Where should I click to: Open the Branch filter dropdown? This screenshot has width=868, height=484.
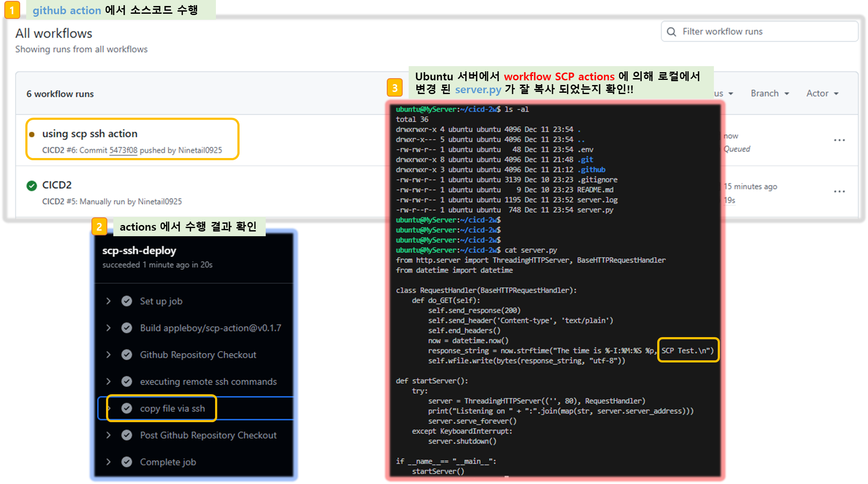(x=770, y=94)
